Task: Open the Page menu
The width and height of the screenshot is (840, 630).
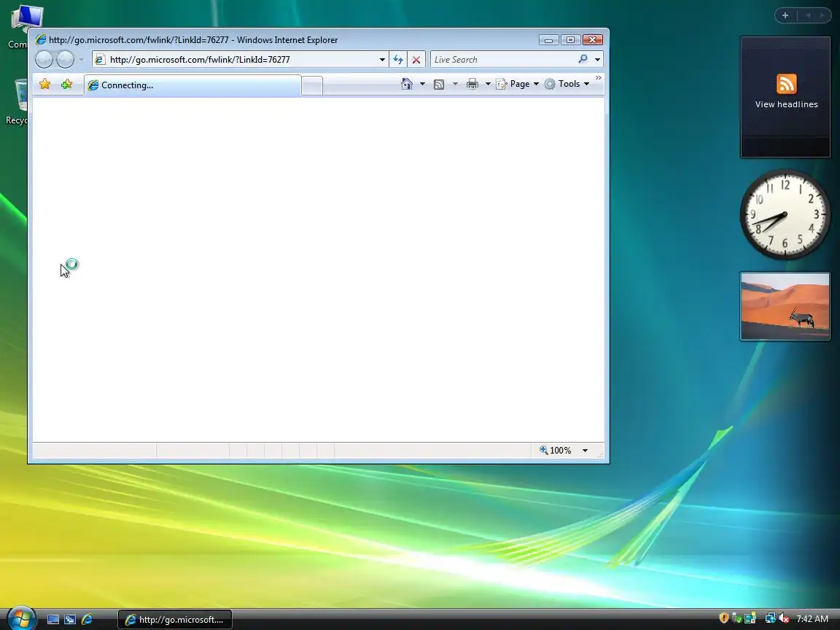Action: (517, 84)
